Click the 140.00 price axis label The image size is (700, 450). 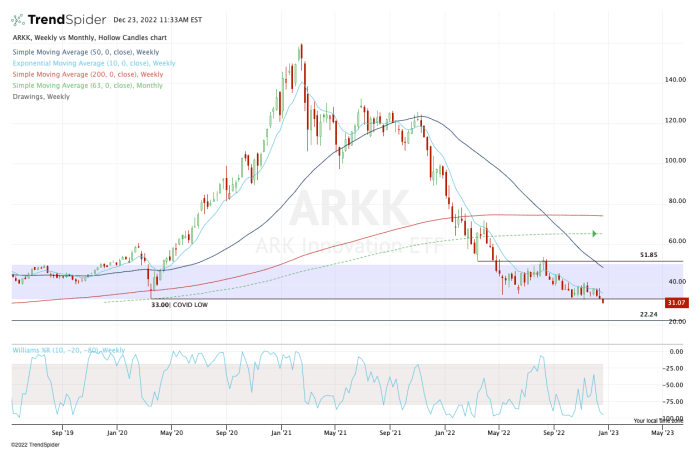click(650, 79)
